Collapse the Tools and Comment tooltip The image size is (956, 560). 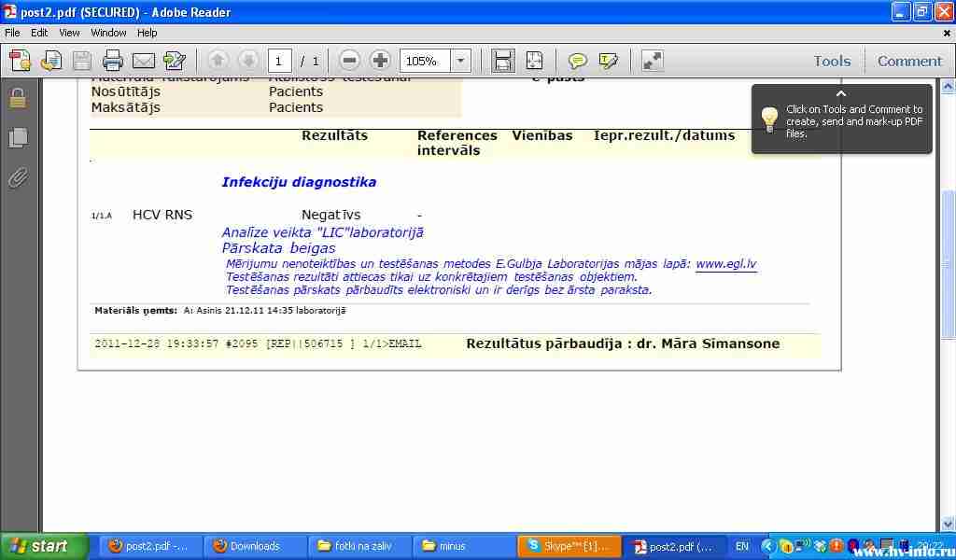coord(841,94)
